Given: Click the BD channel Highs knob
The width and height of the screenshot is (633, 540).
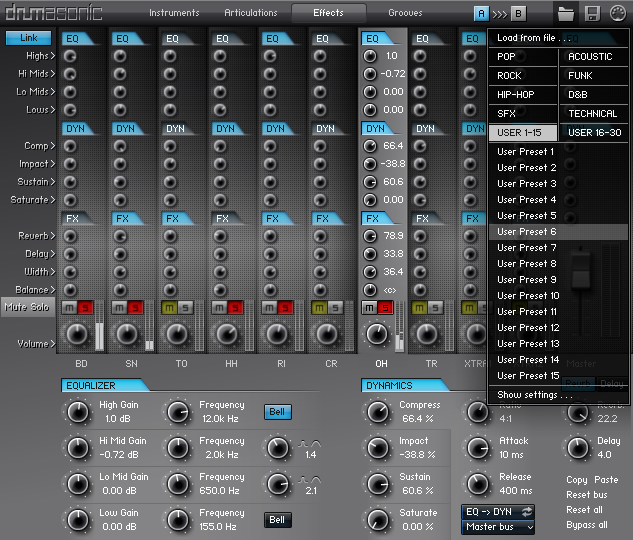Looking at the screenshot, I should pyautogui.click(x=70, y=56).
